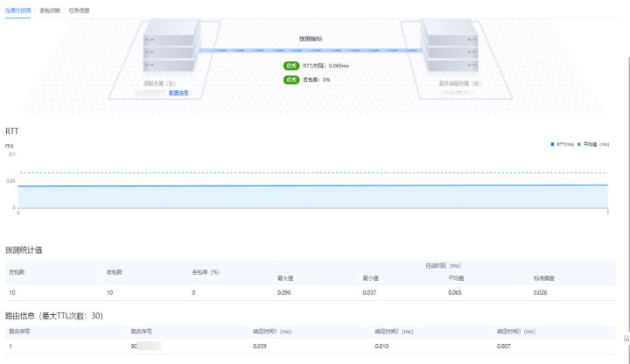
Task: Click the blue RTT line in the chart
Action: point(313,185)
